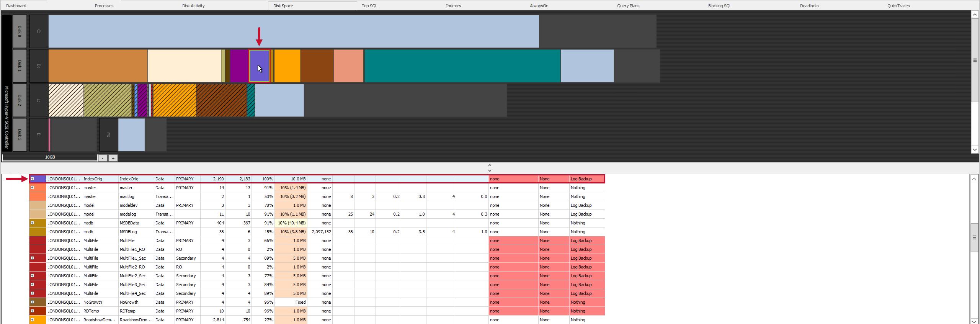
Task: Switch to the AlwaysOn tab
Action: [539, 6]
